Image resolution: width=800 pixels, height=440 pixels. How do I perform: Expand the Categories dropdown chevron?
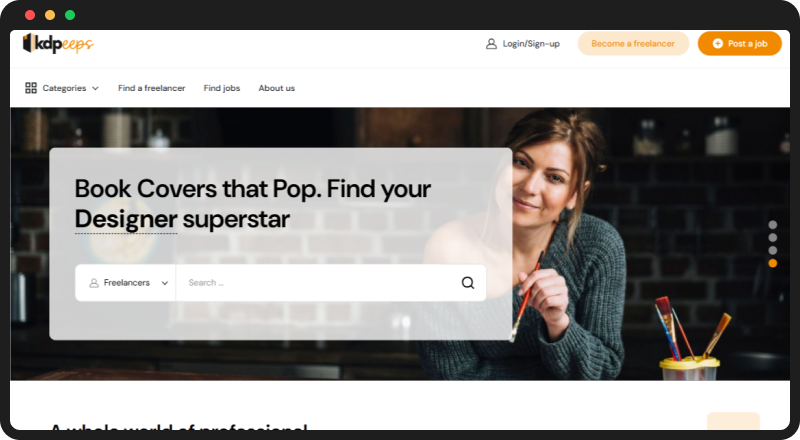[95, 88]
